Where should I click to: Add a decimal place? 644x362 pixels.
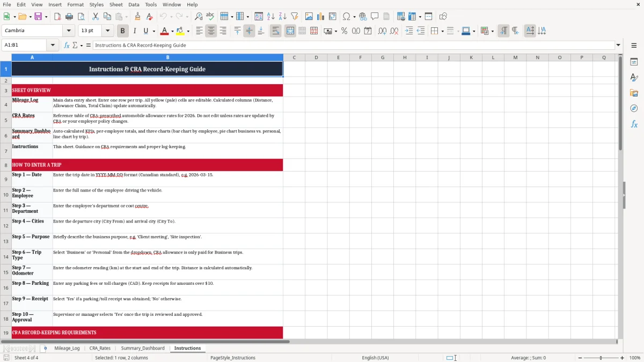tap(382, 31)
